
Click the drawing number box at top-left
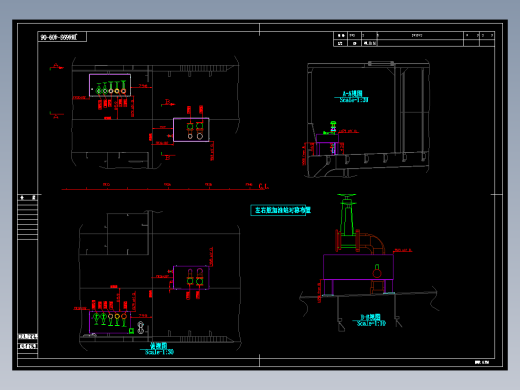point(62,37)
